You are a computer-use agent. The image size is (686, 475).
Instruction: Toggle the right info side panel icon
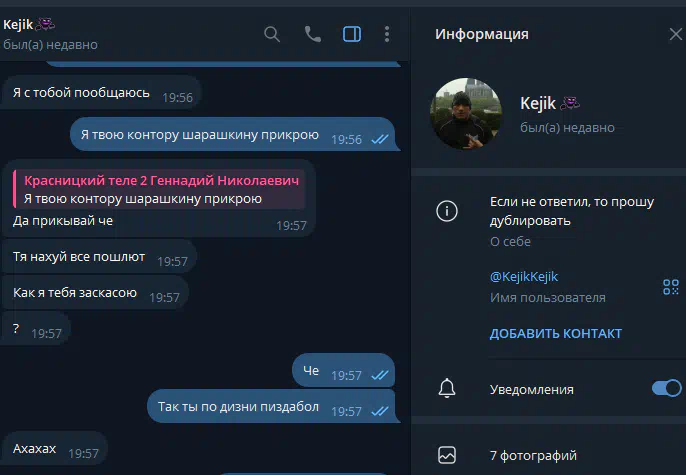(352, 34)
